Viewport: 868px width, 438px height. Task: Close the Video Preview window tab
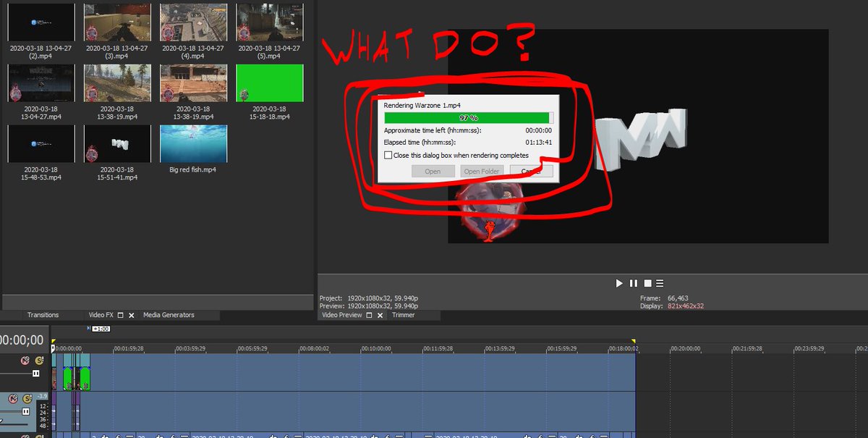point(381,315)
